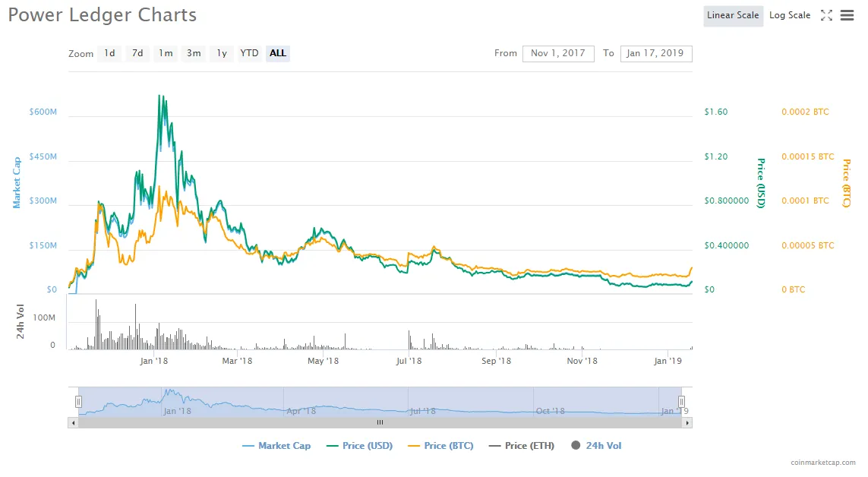Image resolution: width=868 pixels, height=477 pixels.
Task: Click the coinmarketcap.com credit link
Action: [823, 462]
